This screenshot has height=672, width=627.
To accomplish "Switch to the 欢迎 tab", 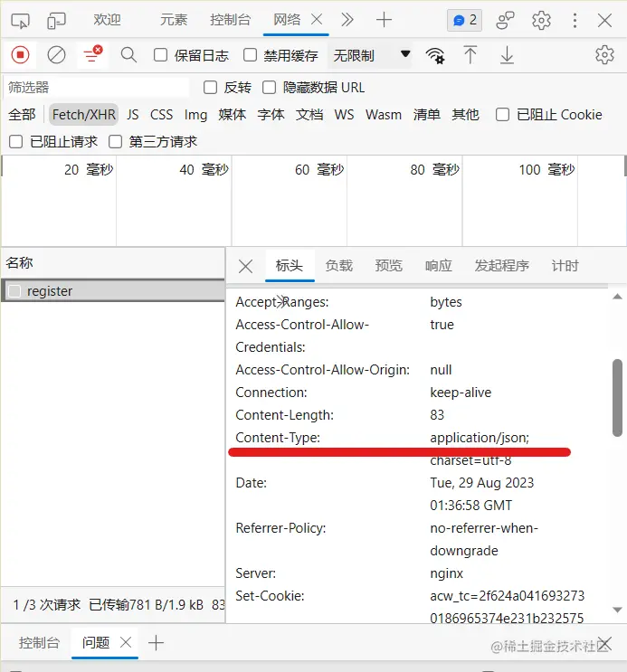I will pos(108,20).
